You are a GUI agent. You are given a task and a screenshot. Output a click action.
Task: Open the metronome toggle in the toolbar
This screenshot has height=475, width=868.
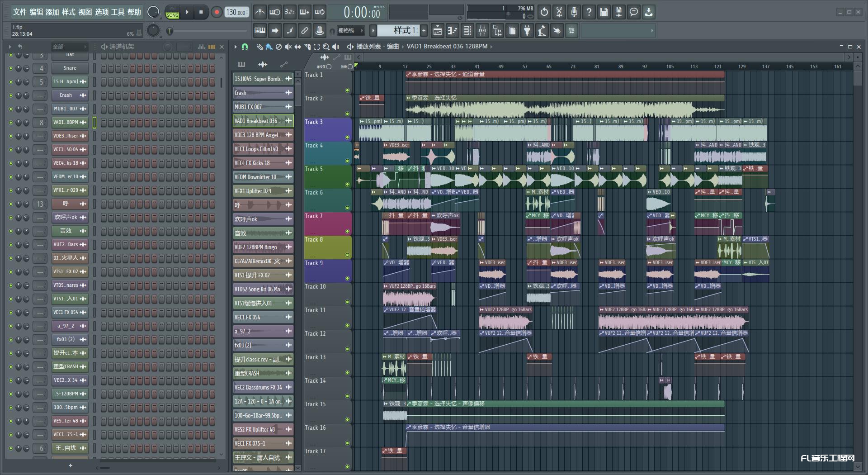tap(260, 12)
